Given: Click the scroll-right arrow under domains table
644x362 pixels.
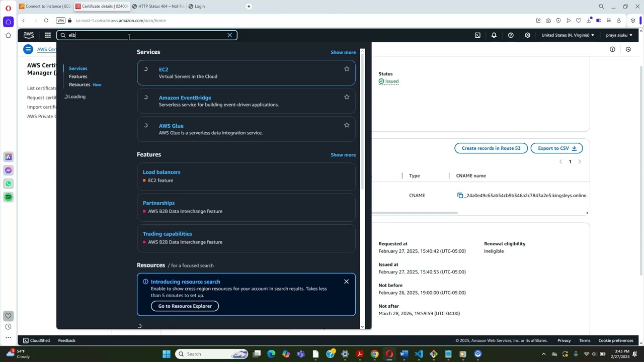Looking at the screenshot, I should pos(587,213).
